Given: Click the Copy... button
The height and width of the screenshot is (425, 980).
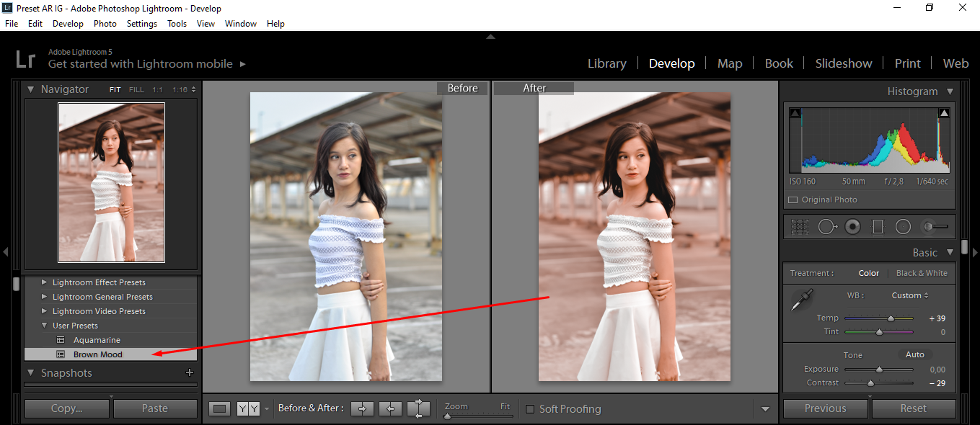Looking at the screenshot, I should [67, 408].
